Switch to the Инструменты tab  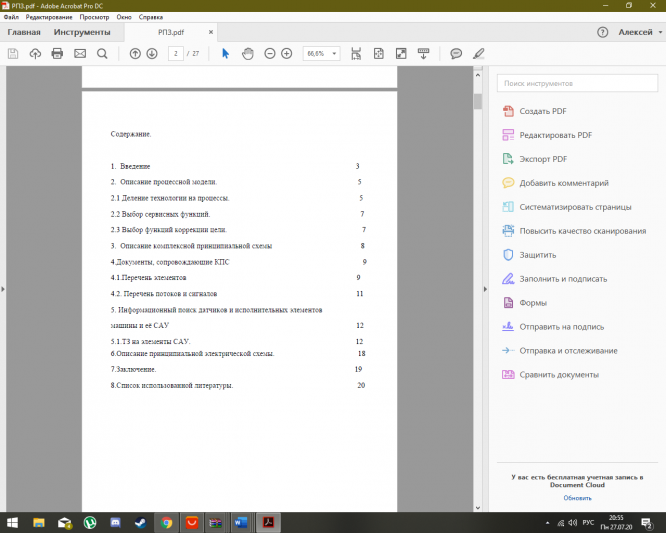pyautogui.click(x=83, y=32)
